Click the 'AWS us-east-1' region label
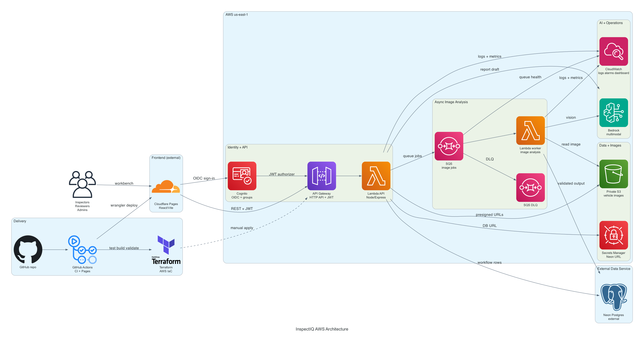 [x=237, y=15]
